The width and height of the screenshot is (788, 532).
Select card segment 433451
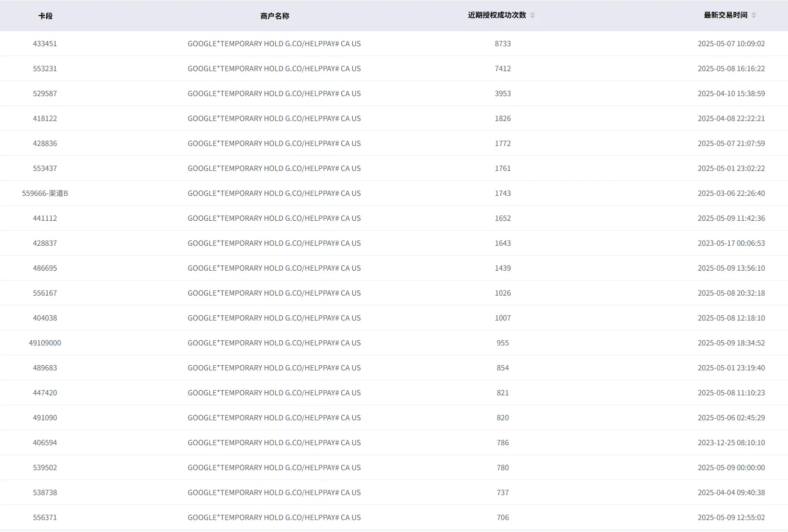pyautogui.click(x=45, y=44)
